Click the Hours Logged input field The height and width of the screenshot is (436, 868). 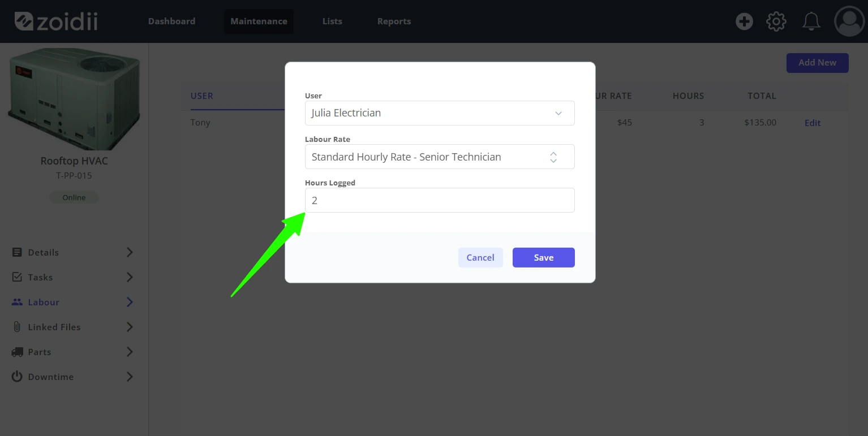[x=440, y=200]
